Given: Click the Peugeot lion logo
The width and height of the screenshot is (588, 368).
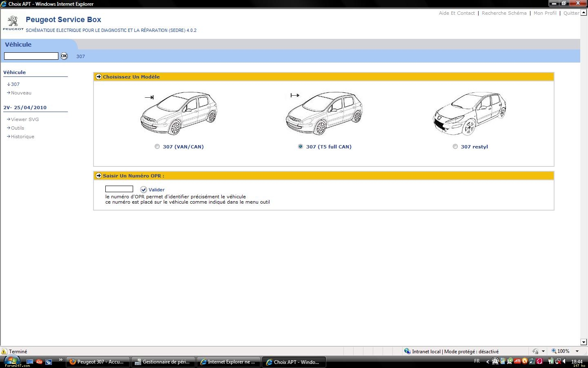Looking at the screenshot, I should tap(13, 22).
